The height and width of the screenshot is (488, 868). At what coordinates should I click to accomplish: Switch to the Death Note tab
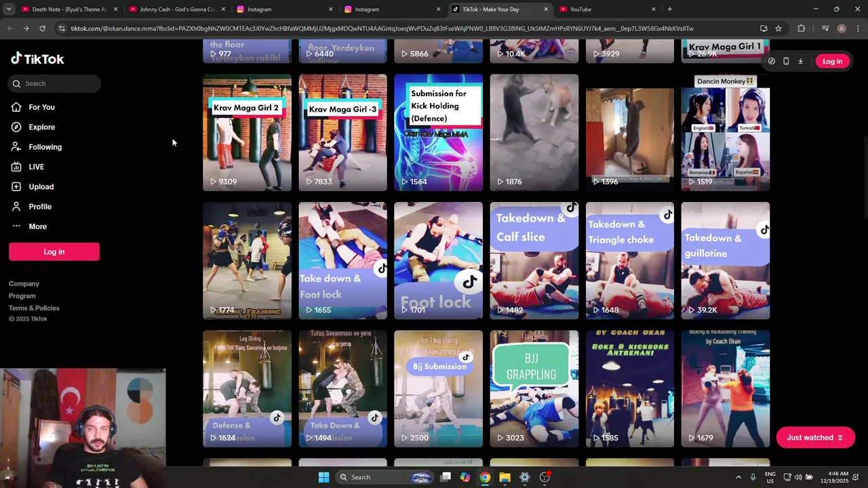click(69, 9)
